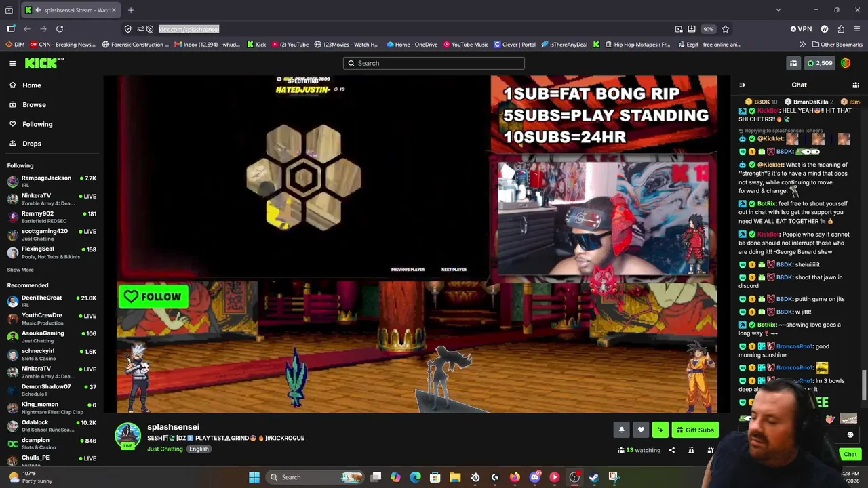Viewport: 868px width, 488px height.
Task: Open the first NinkeraTV channel under Following
Action: [52, 199]
